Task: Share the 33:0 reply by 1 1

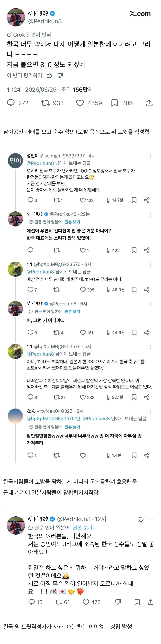Action: tap(147, 397)
